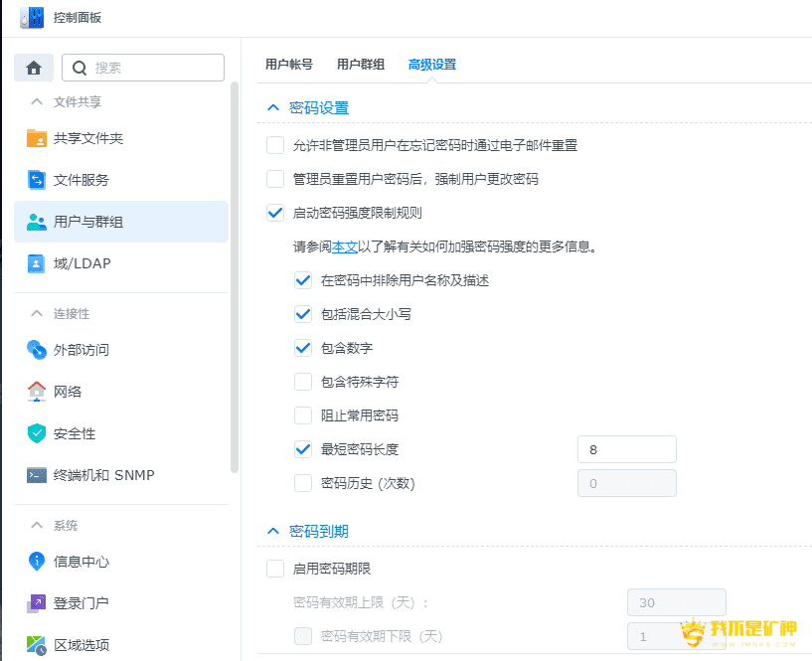The height and width of the screenshot is (661, 812).
Task: Click the 最短密码长度 input field
Action: tap(626, 449)
